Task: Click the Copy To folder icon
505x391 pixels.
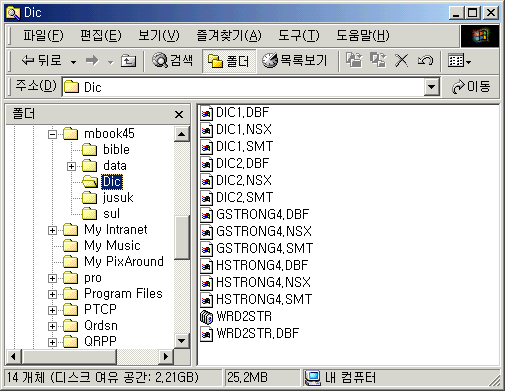Action: click(378, 61)
